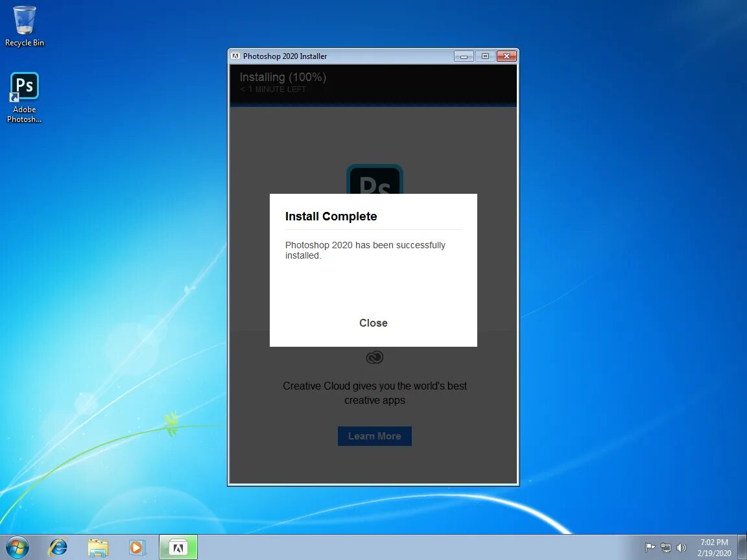Click the Photoshop Ps logo in installer

[374, 179]
